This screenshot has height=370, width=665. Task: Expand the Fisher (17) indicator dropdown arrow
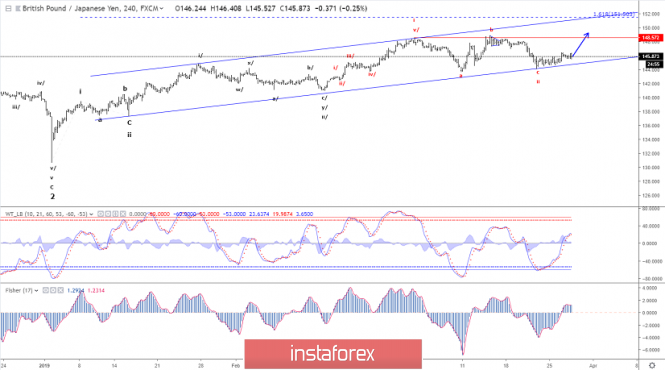pos(36,291)
